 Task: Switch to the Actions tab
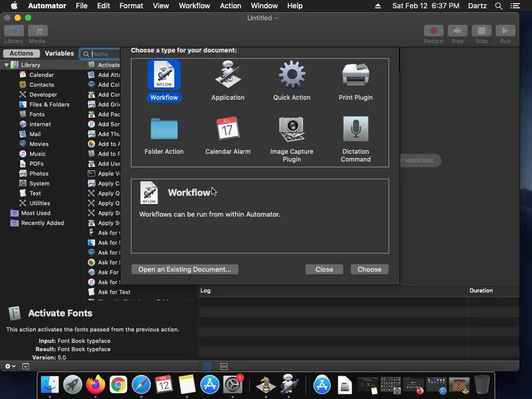tap(21, 54)
